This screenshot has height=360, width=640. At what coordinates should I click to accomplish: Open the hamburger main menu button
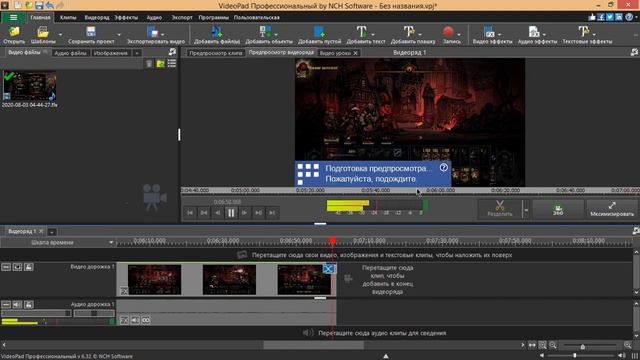point(13,17)
